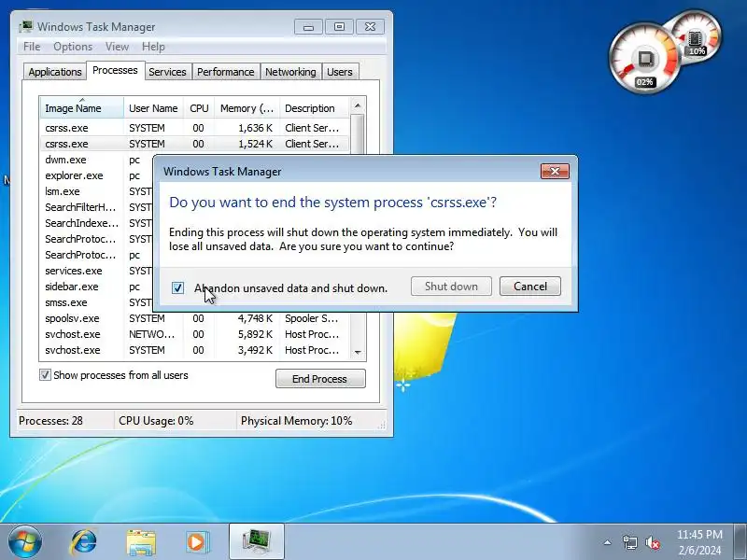
Task: Click the muted volume tray icon
Action: tap(653, 542)
